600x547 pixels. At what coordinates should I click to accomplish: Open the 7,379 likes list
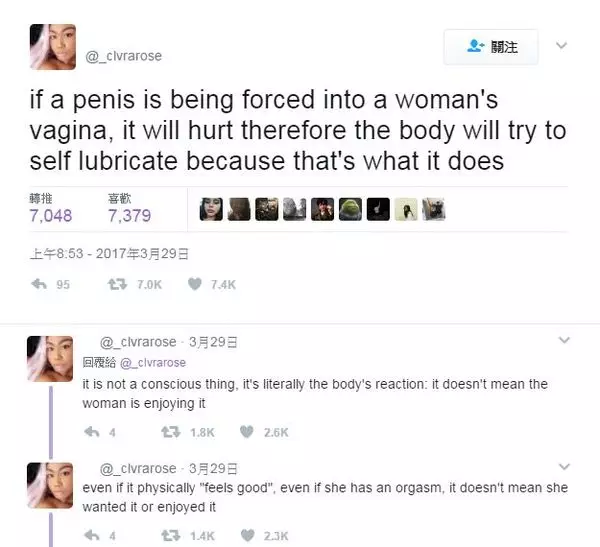tap(129, 209)
